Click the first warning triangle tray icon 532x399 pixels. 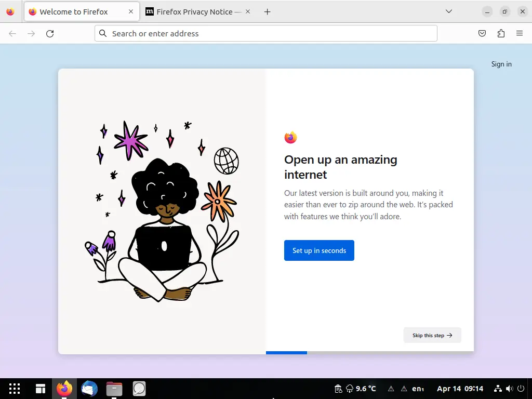tap(391, 389)
